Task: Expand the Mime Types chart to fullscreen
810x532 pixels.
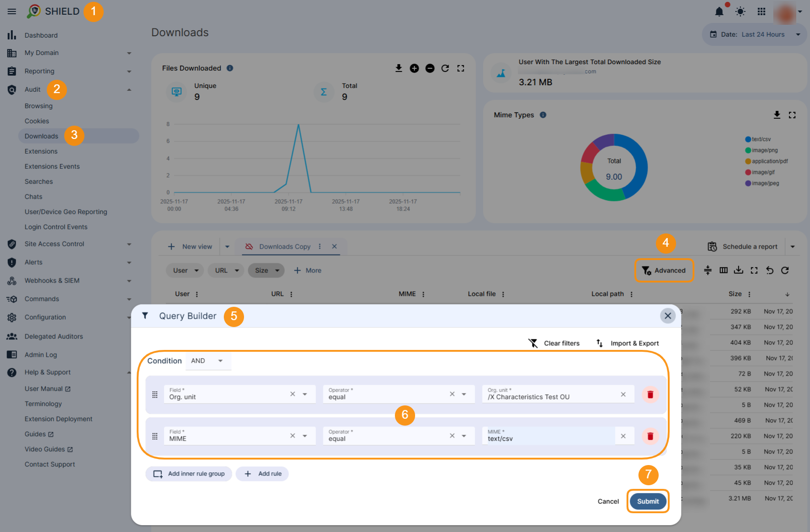Action: 792,115
